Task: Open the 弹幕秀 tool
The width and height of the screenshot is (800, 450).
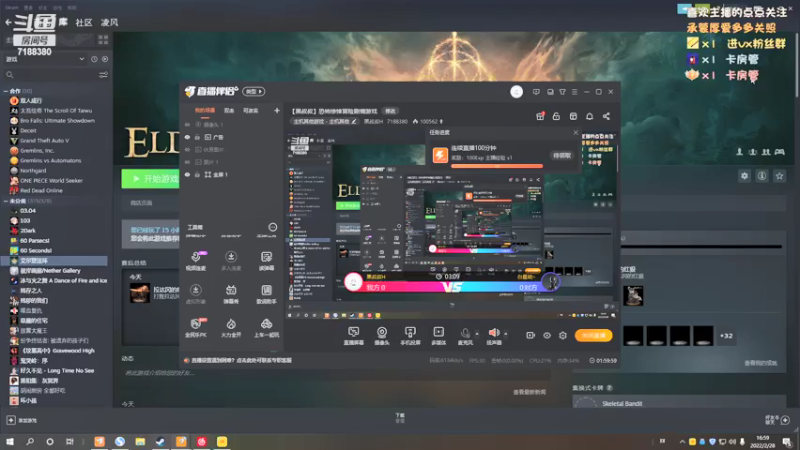Action: click(x=231, y=294)
